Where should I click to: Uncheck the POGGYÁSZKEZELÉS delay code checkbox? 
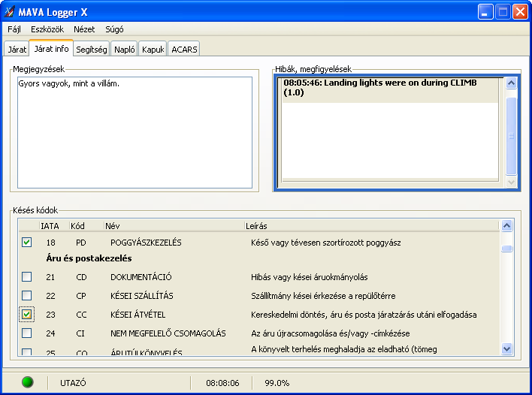(x=27, y=243)
